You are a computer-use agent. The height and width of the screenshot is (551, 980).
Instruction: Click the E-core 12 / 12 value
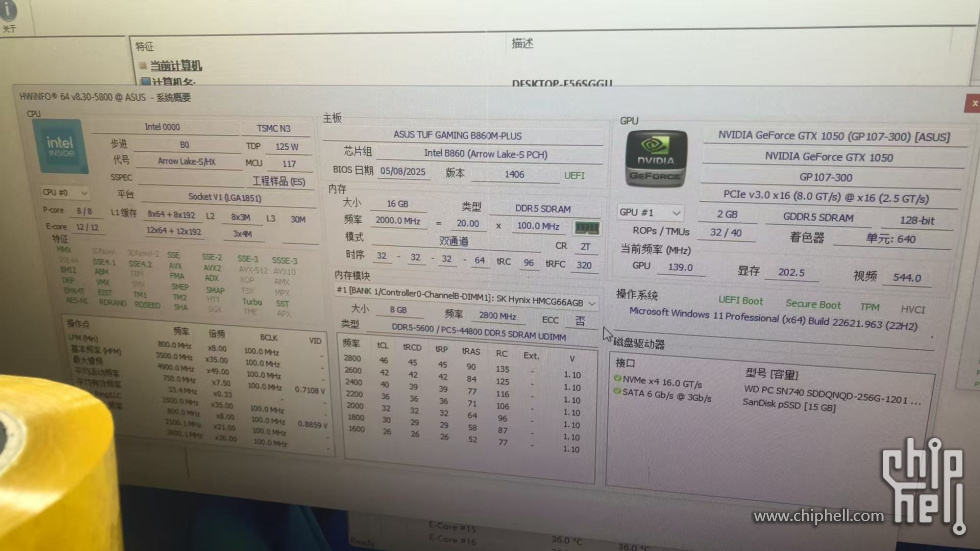pyautogui.click(x=87, y=227)
